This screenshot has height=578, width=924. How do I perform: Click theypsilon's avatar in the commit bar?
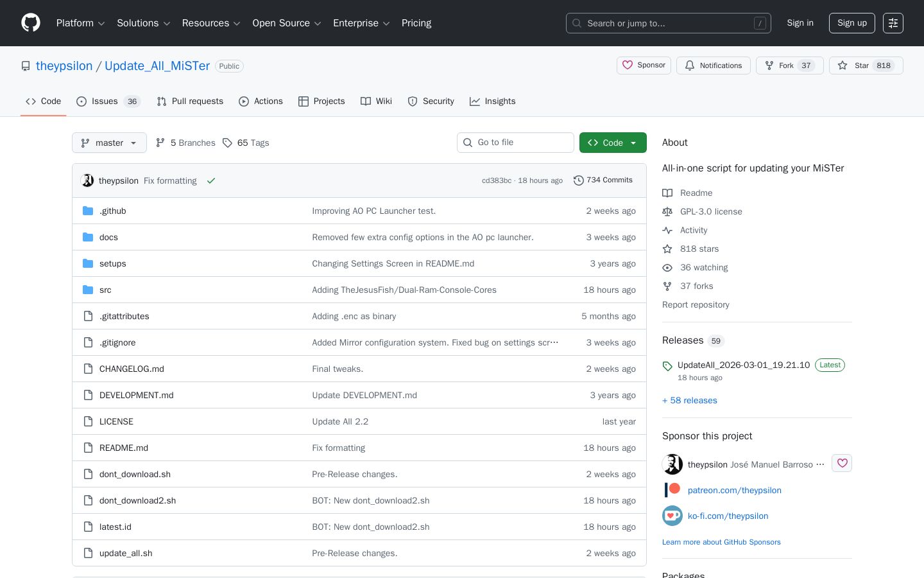point(87,180)
